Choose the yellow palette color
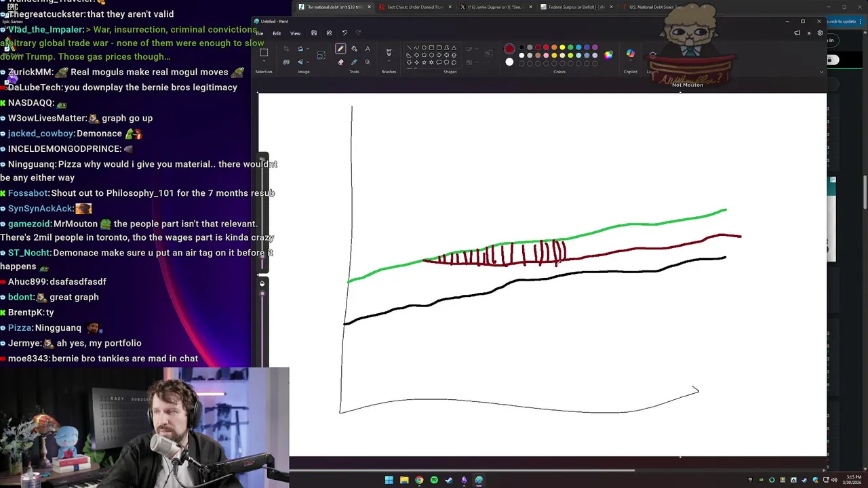The width and height of the screenshot is (868, 488). tap(562, 47)
